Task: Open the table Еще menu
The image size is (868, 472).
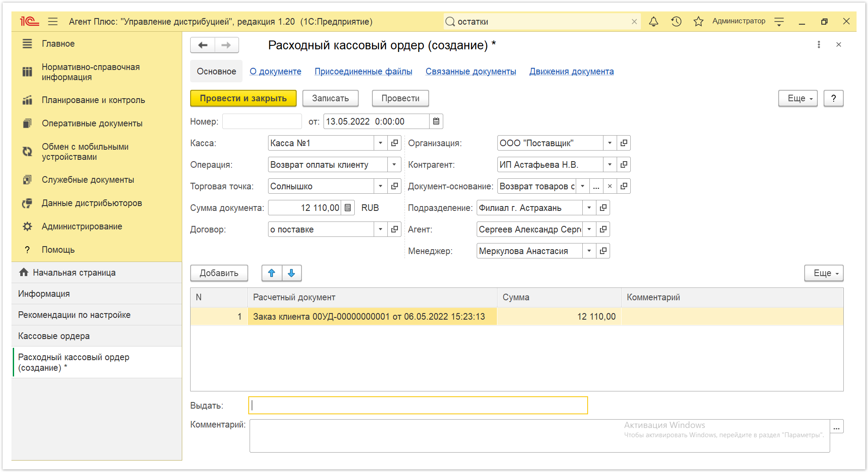Action: point(824,273)
